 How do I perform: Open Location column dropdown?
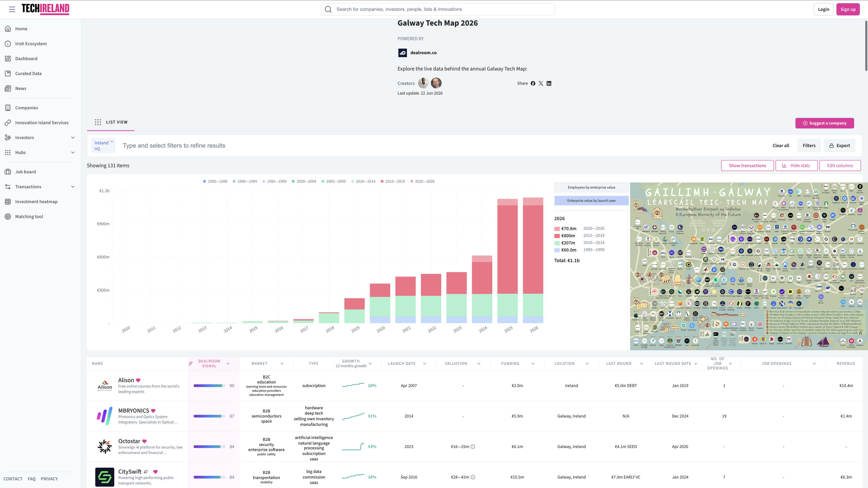[x=587, y=364]
